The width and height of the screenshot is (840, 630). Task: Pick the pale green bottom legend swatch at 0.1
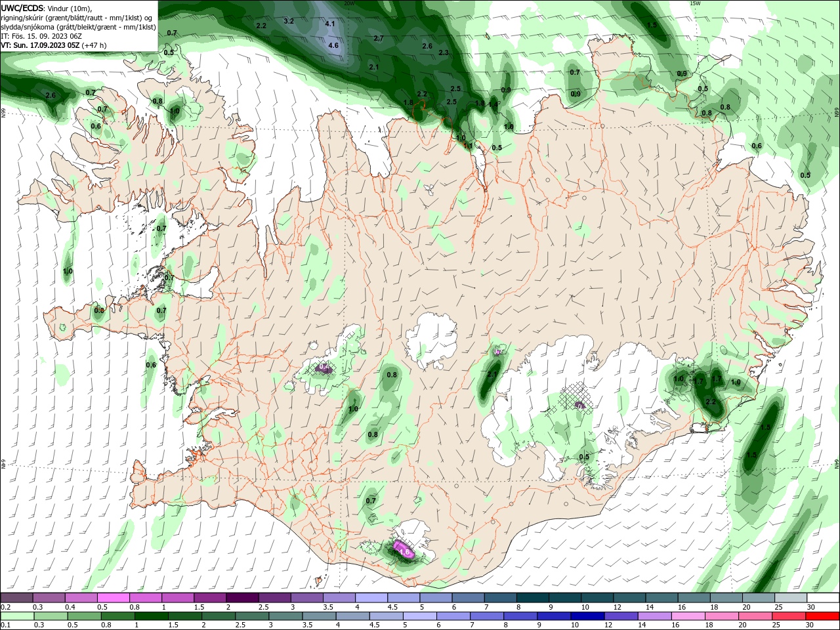pyautogui.click(x=17, y=616)
